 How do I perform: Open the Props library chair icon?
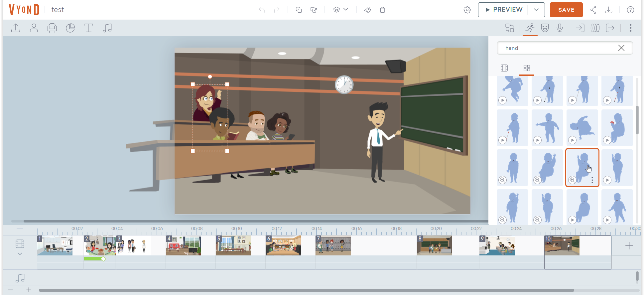[52, 28]
